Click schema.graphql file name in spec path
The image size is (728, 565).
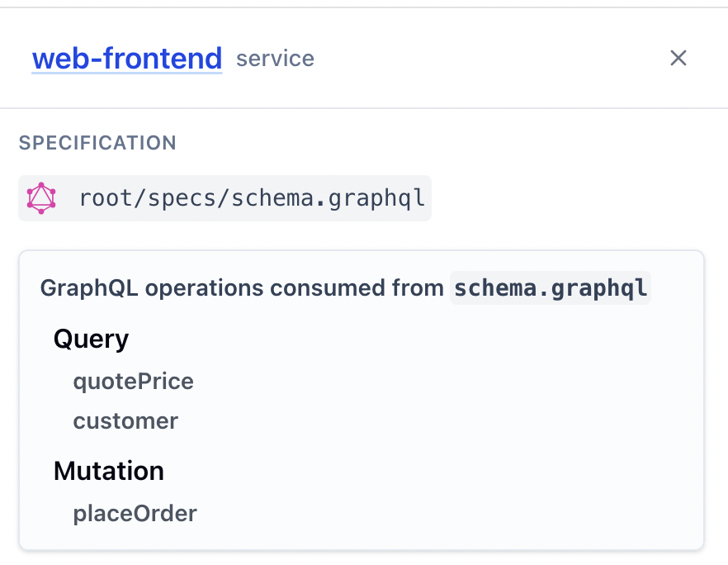point(328,199)
